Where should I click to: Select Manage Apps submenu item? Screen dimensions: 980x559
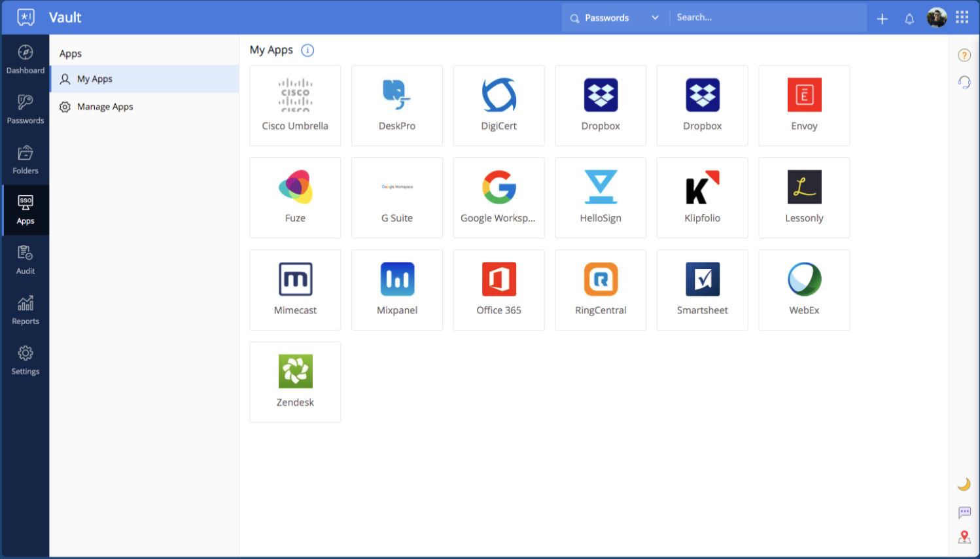pyautogui.click(x=145, y=107)
